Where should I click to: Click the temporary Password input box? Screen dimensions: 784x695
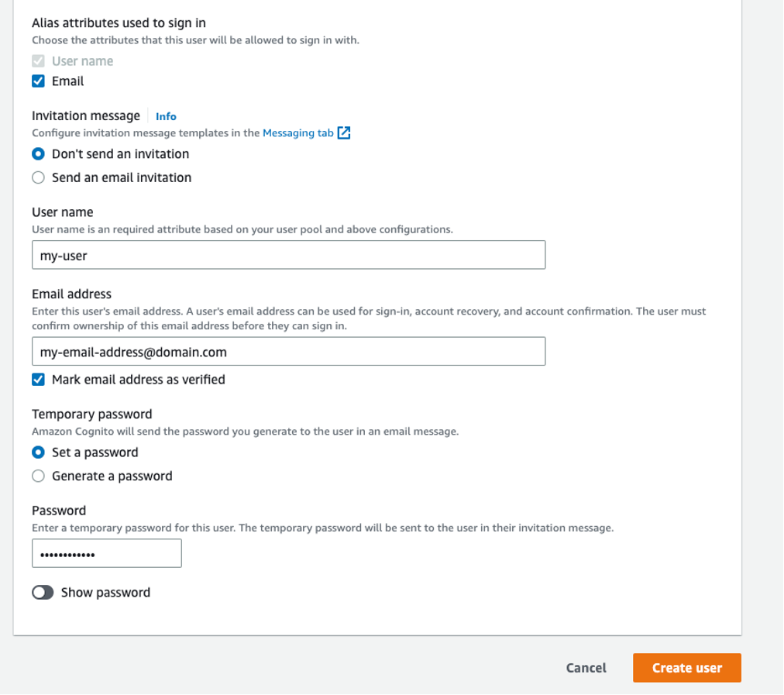coord(106,553)
